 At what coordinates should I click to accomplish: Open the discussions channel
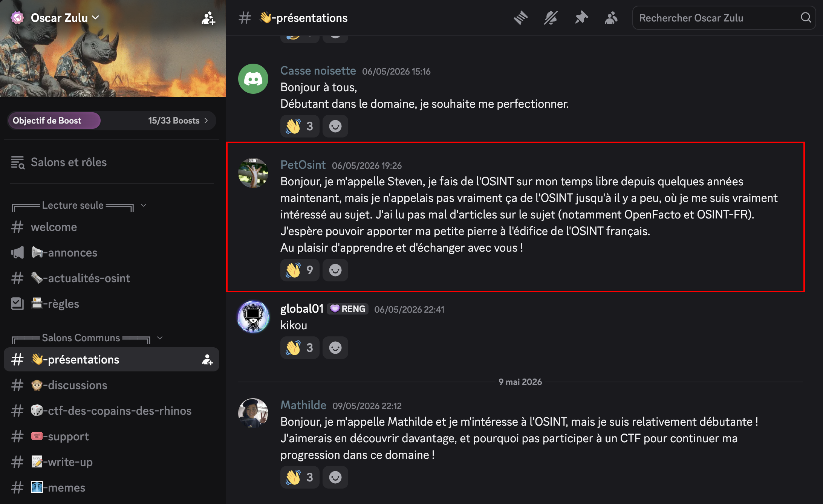(x=112, y=385)
